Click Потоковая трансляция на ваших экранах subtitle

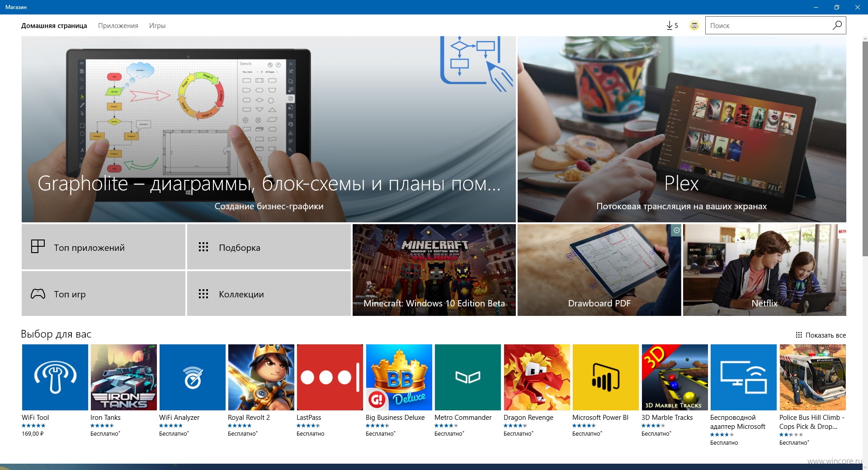coord(682,207)
